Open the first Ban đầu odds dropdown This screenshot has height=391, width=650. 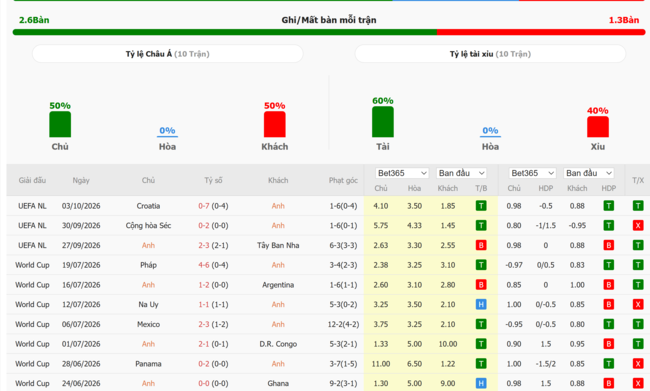(x=461, y=173)
